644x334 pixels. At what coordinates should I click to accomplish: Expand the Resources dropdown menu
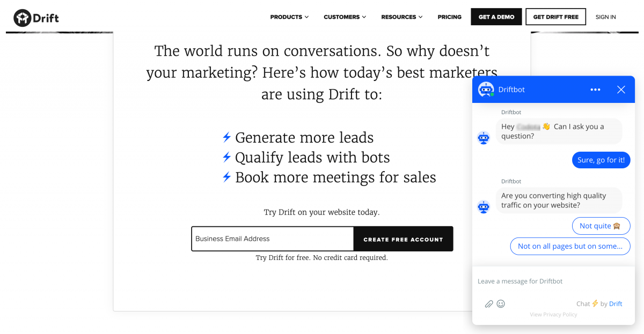tap(401, 17)
